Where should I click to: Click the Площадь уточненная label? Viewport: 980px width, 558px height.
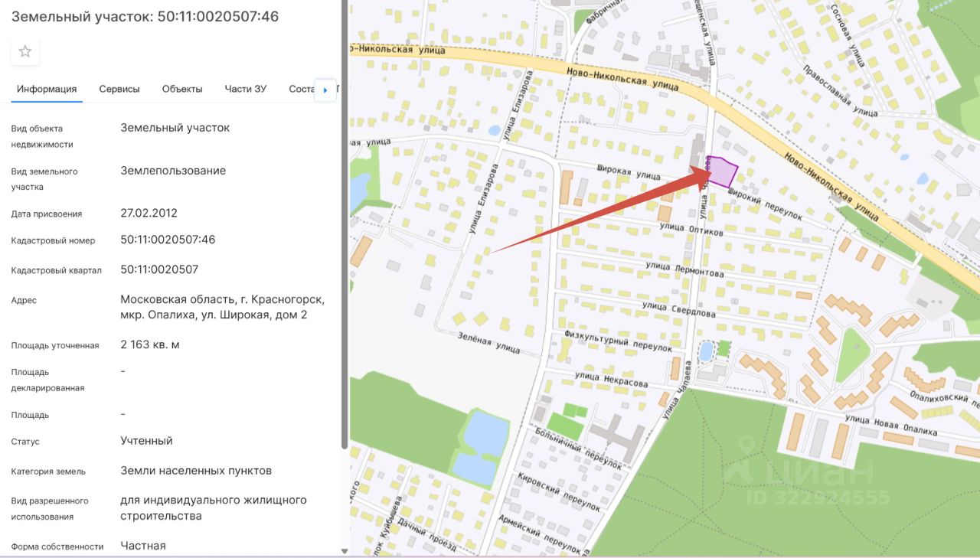click(x=55, y=345)
